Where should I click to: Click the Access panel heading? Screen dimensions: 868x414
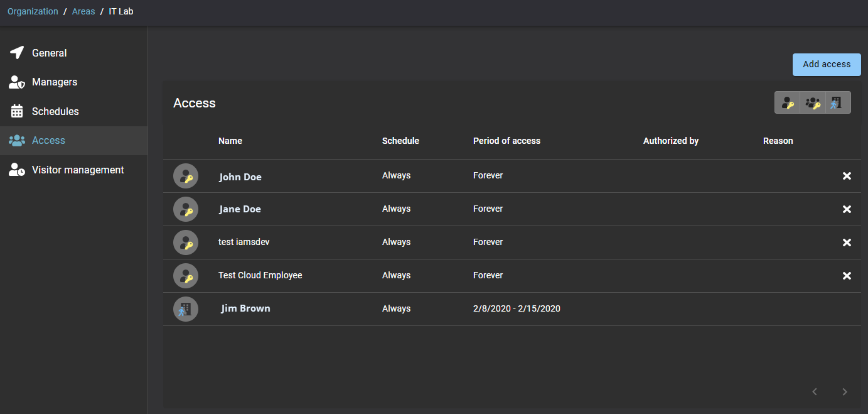(x=195, y=103)
